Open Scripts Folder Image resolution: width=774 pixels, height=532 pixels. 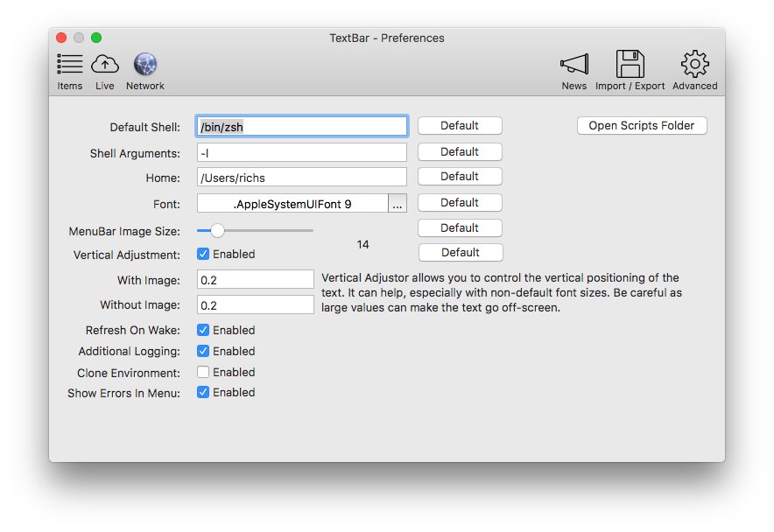click(x=642, y=126)
